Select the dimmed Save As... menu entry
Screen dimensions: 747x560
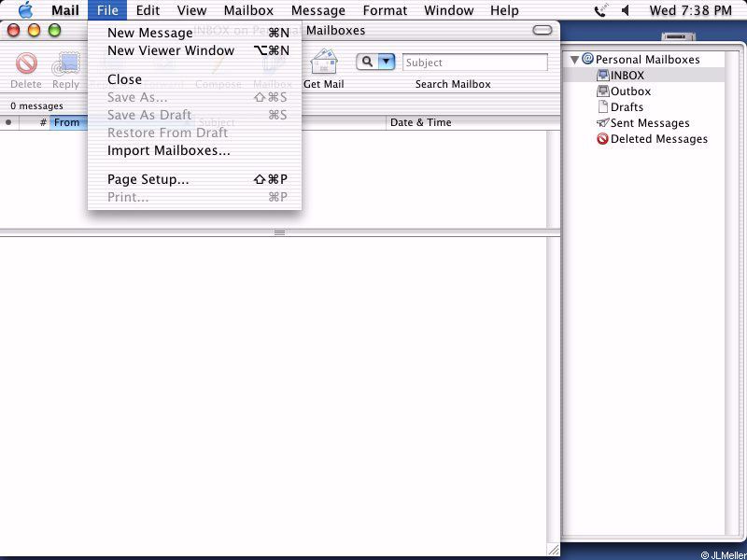pyautogui.click(x=195, y=97)
